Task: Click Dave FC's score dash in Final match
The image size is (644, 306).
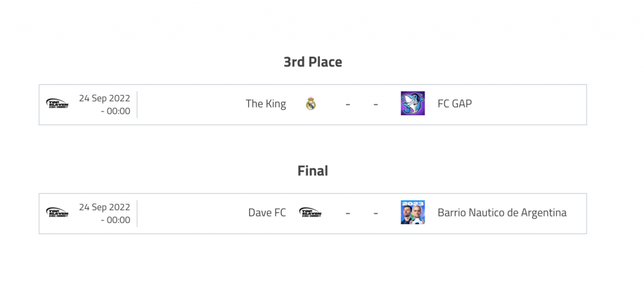Action: (x=348, y=213)
